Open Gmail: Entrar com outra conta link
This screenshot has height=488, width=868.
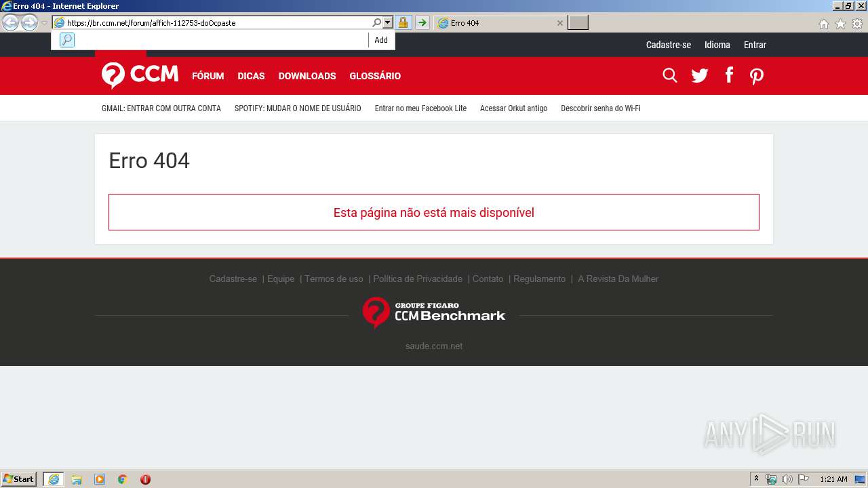[161, 108]
